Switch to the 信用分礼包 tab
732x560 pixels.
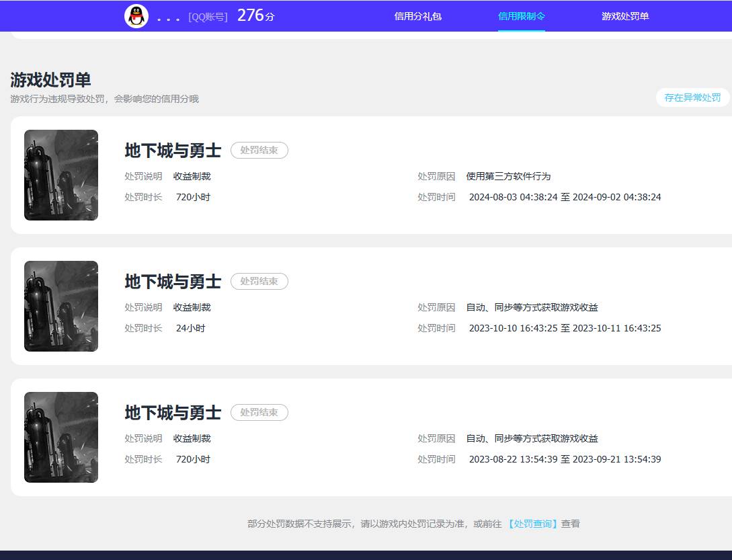(x=419, y=15)
